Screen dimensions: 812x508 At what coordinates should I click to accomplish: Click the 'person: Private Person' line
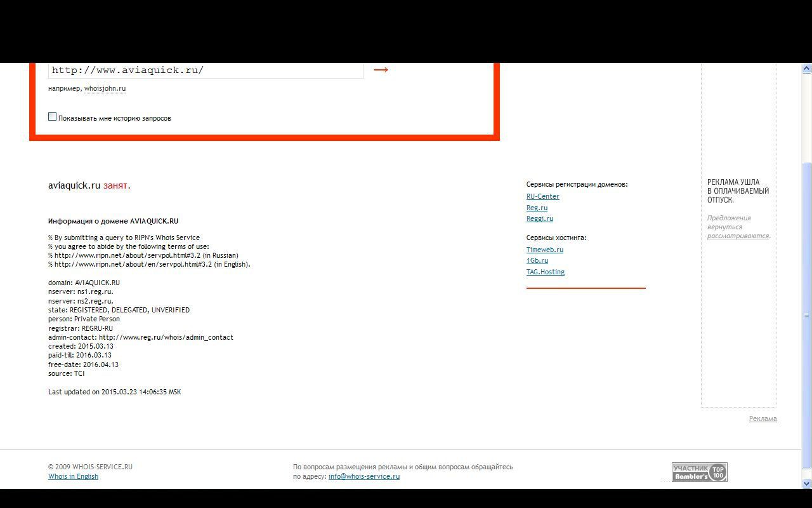(84, 319)
